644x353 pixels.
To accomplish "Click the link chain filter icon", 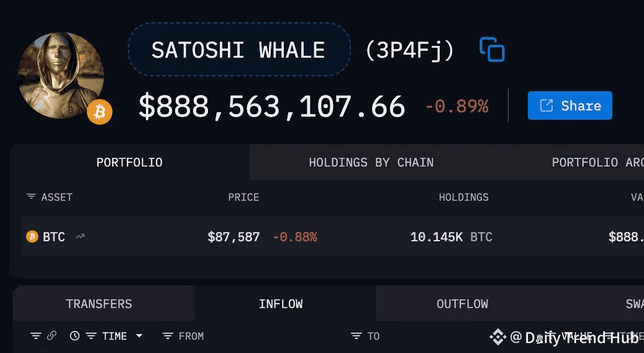I will coord(52,336).
